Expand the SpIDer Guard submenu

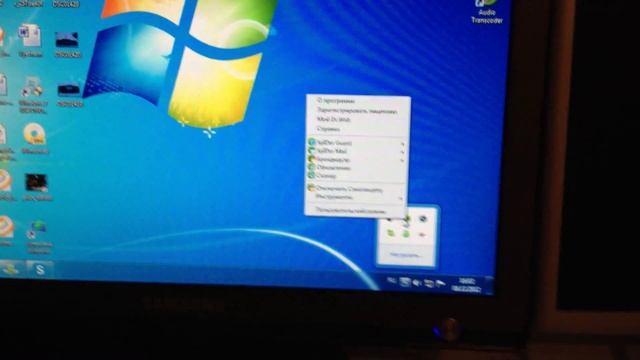coord(357,143)
